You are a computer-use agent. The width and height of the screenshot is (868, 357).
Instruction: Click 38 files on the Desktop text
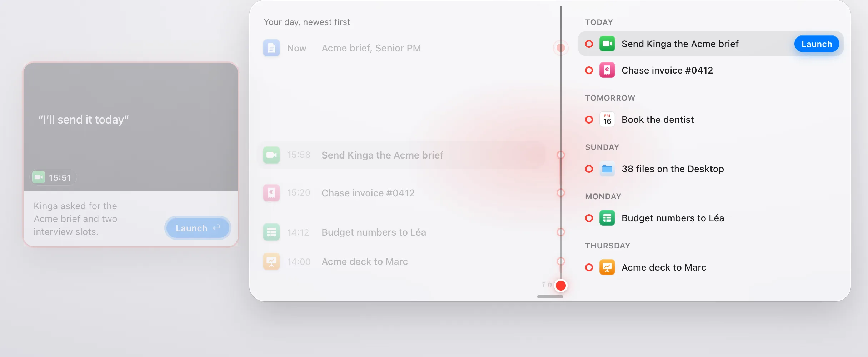(673, 169)
